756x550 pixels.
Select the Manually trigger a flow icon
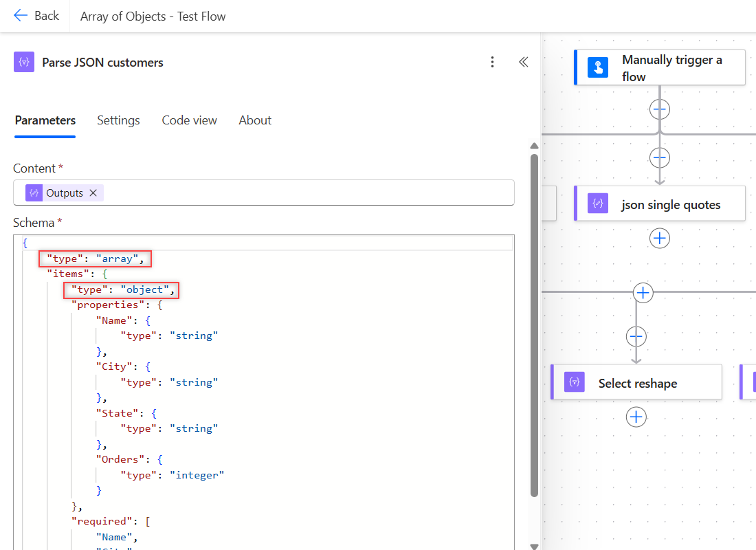[598, 67]
